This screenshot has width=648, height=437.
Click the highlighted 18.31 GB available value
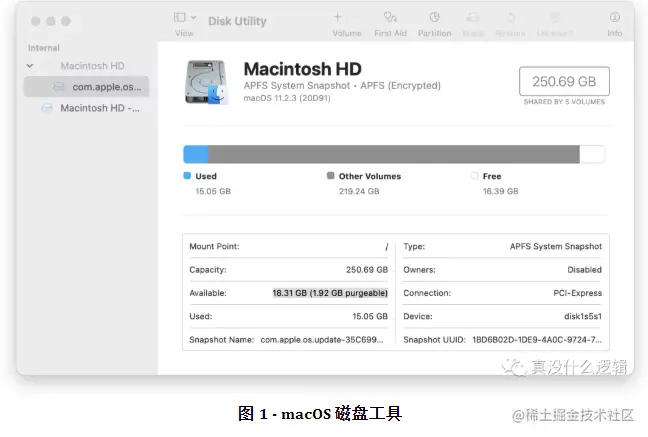330,293
